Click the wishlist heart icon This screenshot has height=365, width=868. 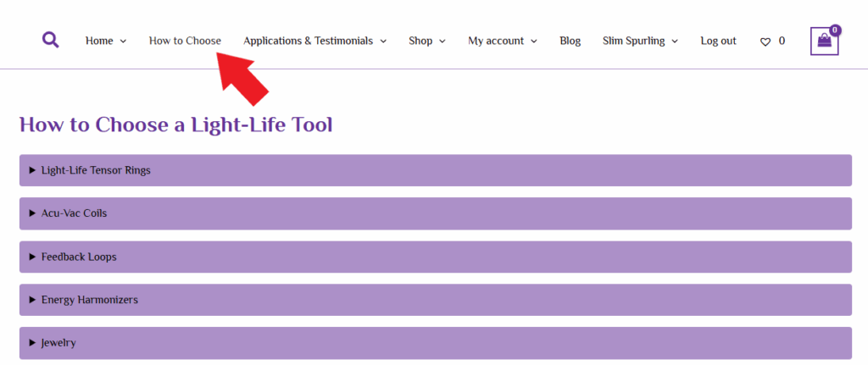765,41
